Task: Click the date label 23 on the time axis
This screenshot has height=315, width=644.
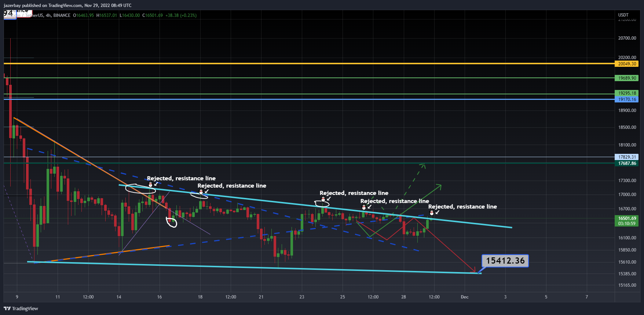Action: point(302,297)
